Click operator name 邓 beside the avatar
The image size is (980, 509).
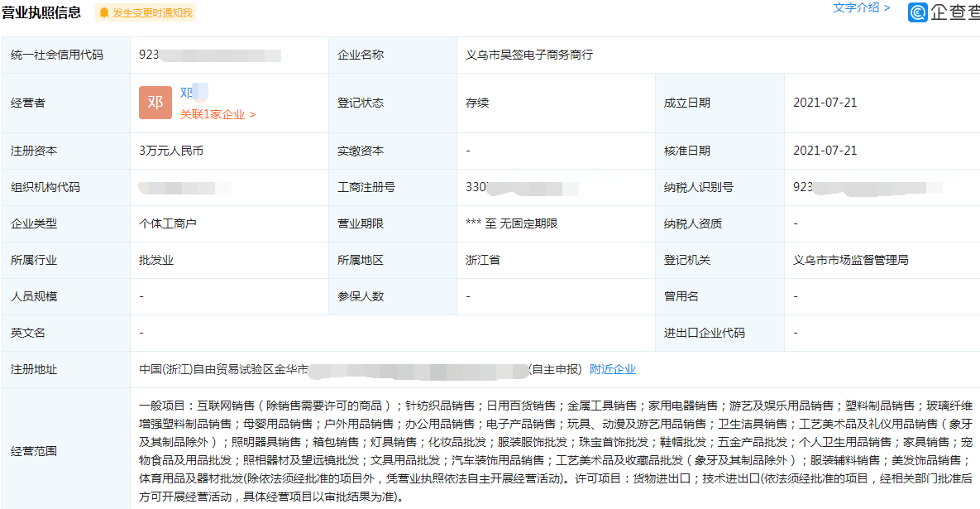[x=185, y=92]
